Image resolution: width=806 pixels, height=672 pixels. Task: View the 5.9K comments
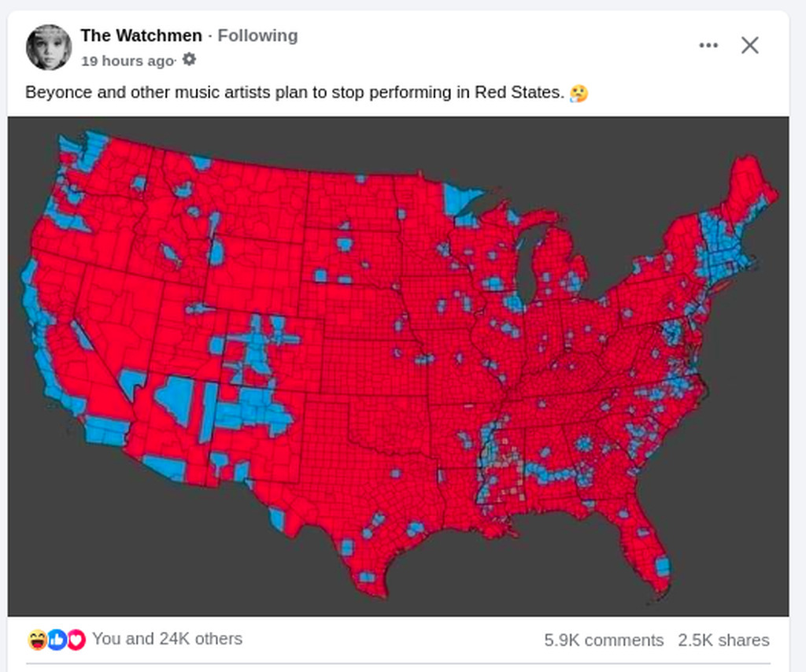pos(604,641)
